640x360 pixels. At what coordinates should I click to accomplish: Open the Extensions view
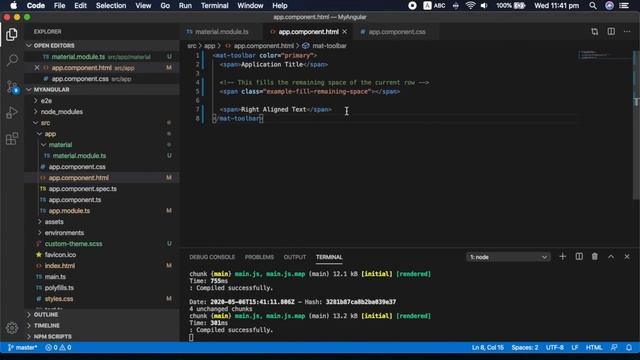pyautogui.click(x=12, y=139)
